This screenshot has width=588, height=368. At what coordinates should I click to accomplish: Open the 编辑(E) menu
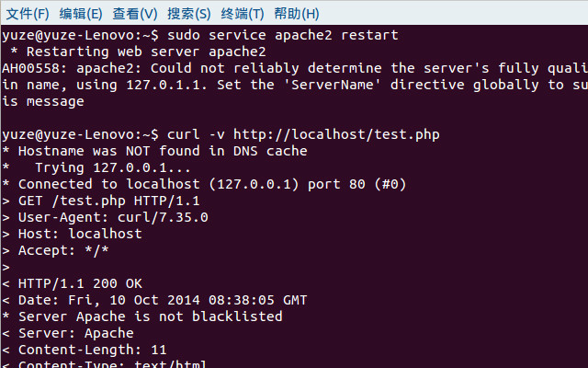click(x=81, y=14)
